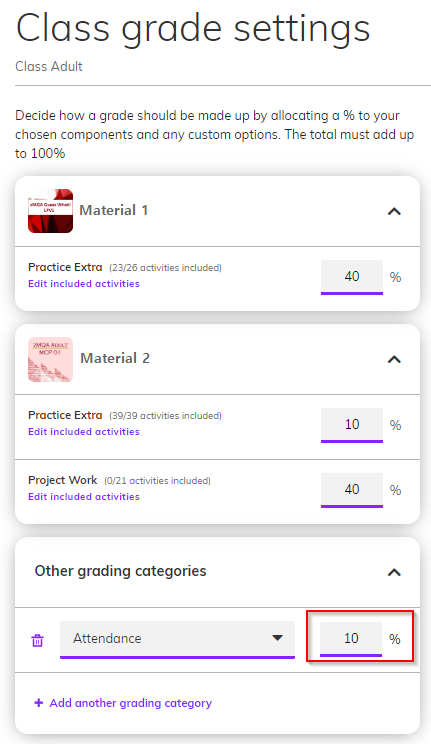431x744 pixels.
Task: Edit included activities for Project Work
Action: [84, 496]
